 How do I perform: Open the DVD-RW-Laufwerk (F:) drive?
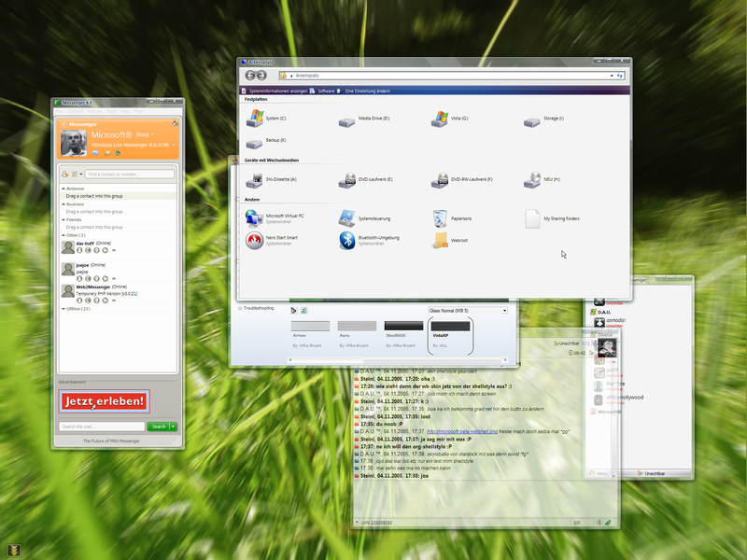pyautogui.click(x=441, y=179)
